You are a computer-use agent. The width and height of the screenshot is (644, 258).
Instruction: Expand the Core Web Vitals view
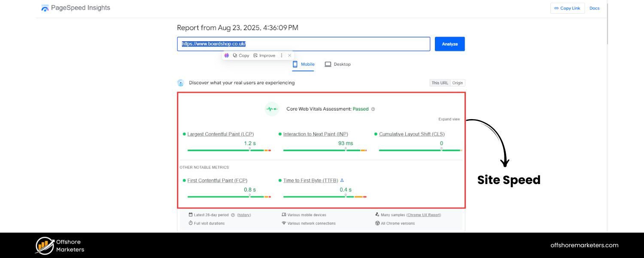click(x=449, y=119)
